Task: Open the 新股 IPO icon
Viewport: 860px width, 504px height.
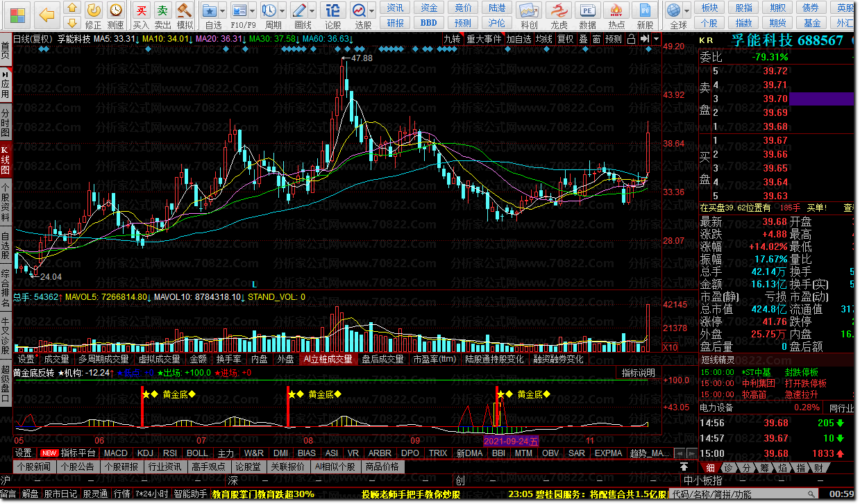Action: click(x=645, y=10)
